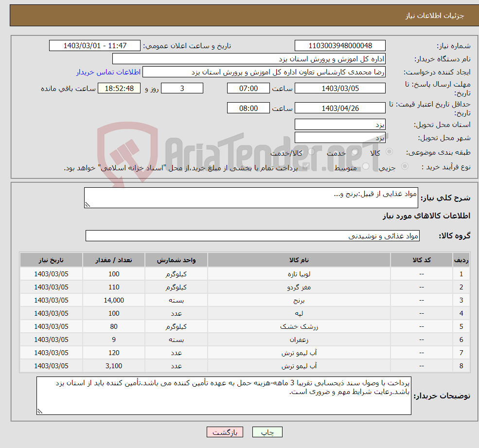Click the اطلاعات کالاهای مورد نیاز heading

point(426,216)
